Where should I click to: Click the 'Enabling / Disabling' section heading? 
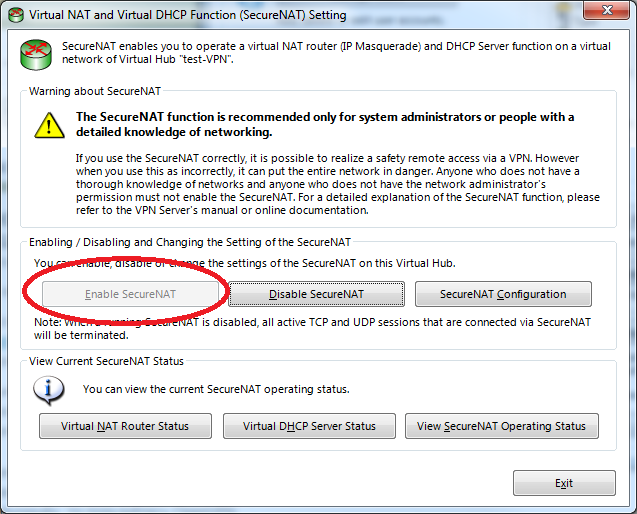[x=190, y=242]
